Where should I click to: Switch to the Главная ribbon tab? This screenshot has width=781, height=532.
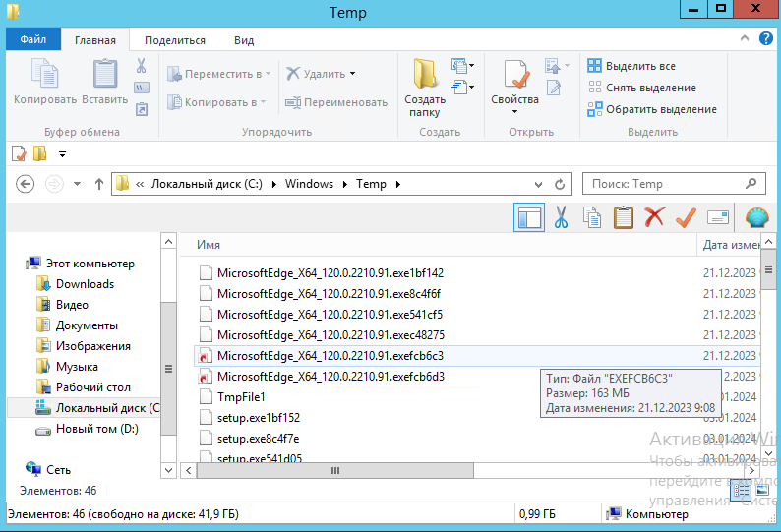coord(95,40)
